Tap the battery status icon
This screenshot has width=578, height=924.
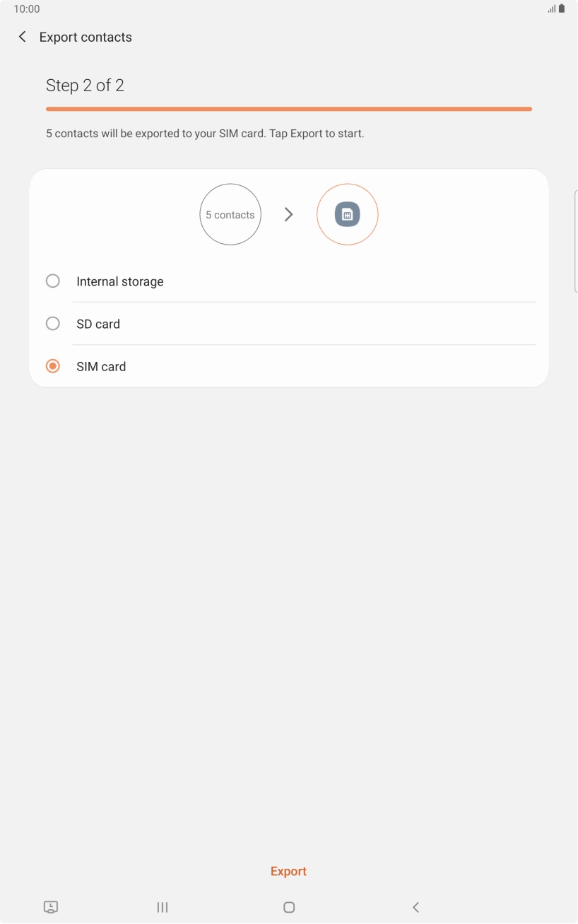point(562,9)
